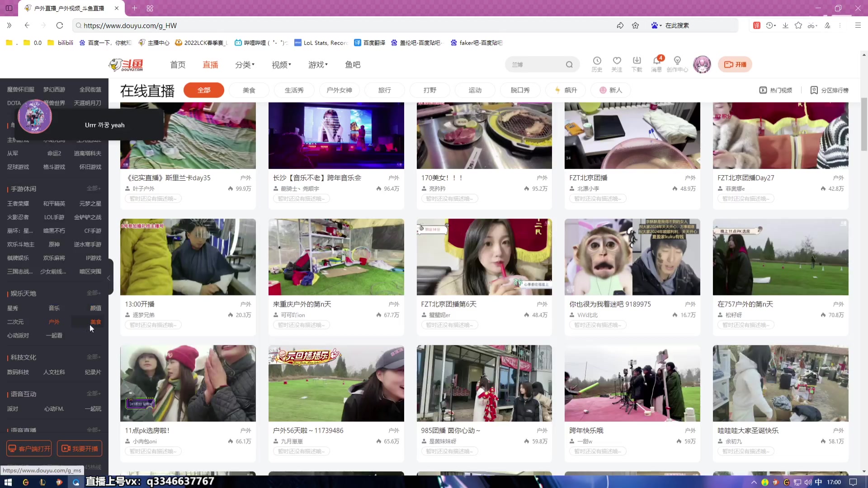This screenshot has height=488, width=868.
Task: Open the 下载 download icon
Action: 637,64
